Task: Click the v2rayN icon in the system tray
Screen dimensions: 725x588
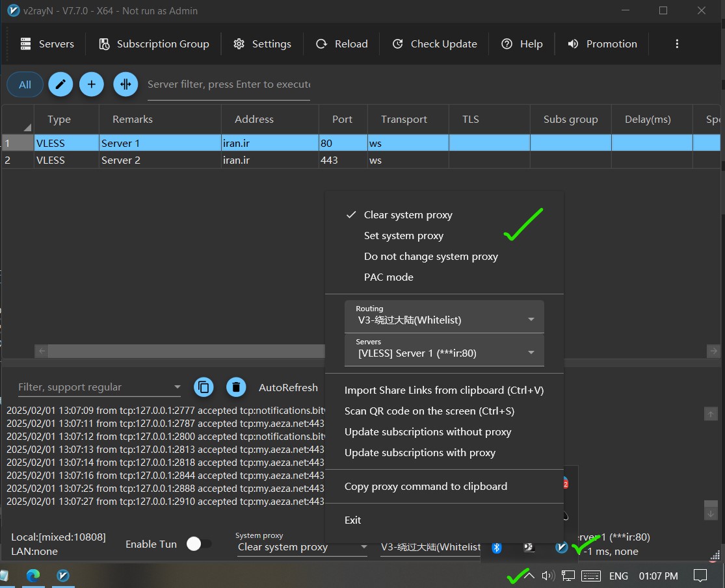Action: tap(562, 547)
